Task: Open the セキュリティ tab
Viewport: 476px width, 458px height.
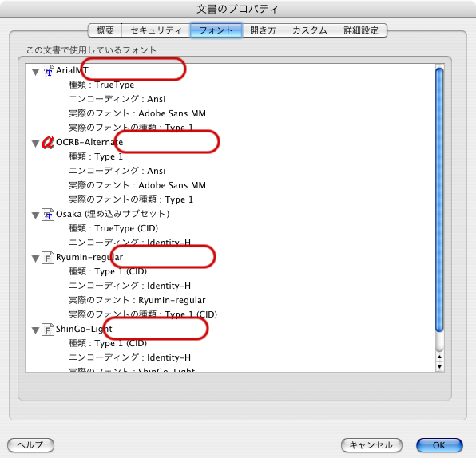Action: pyautogui.click(x=156, y=30)
